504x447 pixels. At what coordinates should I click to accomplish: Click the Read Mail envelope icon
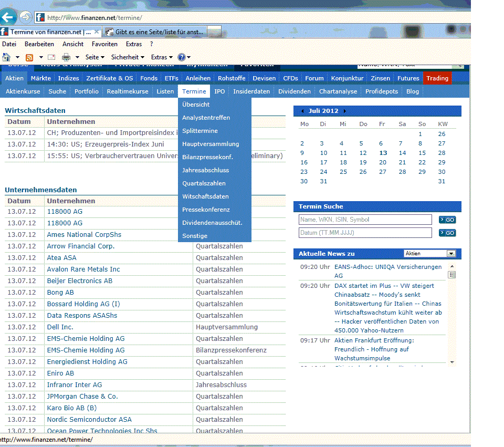click(x=51, y=57)
